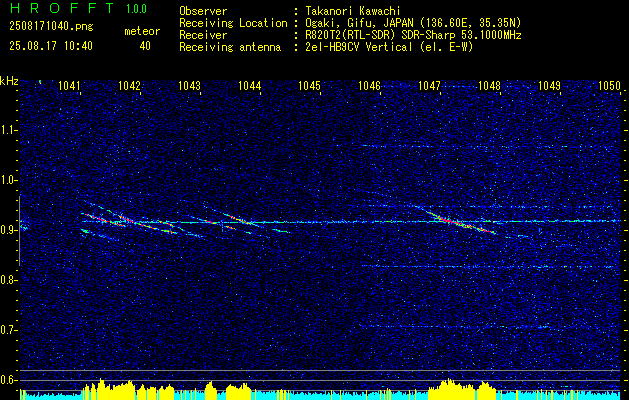Click the Receiving Location label
This screenshot has height=400, width=629.
(x=233, y=23)
